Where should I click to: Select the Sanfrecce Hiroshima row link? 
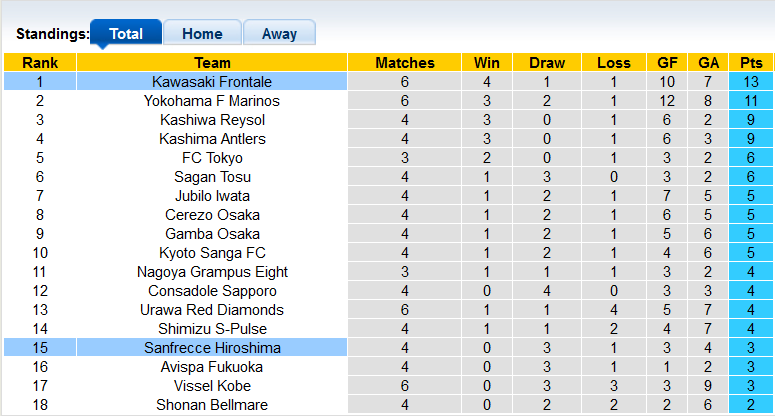pos(212,348)
